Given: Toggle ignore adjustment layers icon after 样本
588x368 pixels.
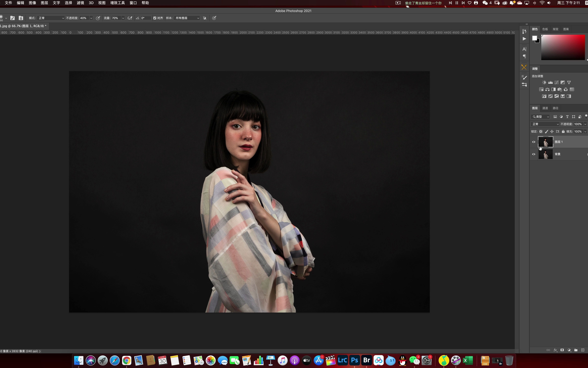Looking at the screenshot, I should [x=205, y=18].
